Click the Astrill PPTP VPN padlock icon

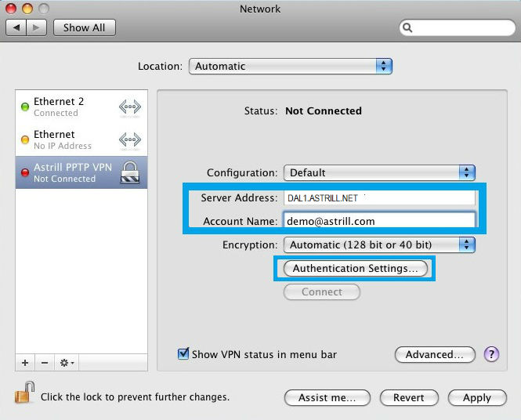point(130,172)
